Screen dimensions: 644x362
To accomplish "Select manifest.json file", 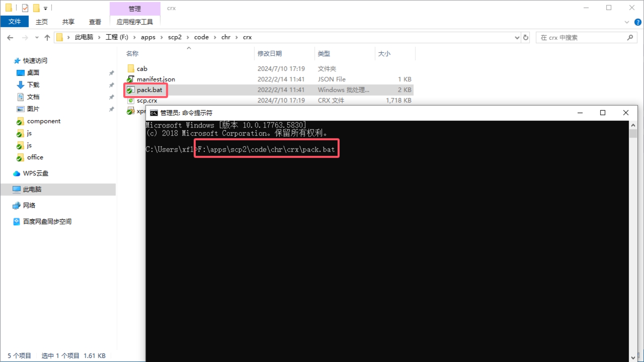I will [156, 79].
